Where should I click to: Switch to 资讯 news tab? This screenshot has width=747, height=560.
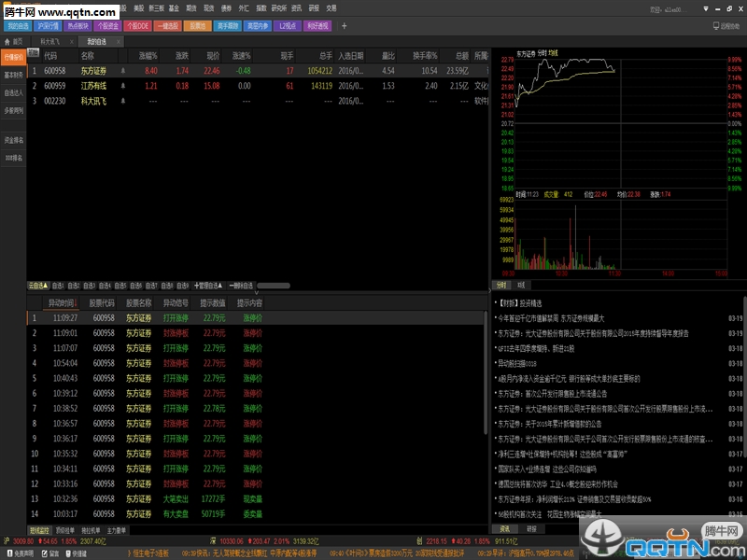(504, 529)
